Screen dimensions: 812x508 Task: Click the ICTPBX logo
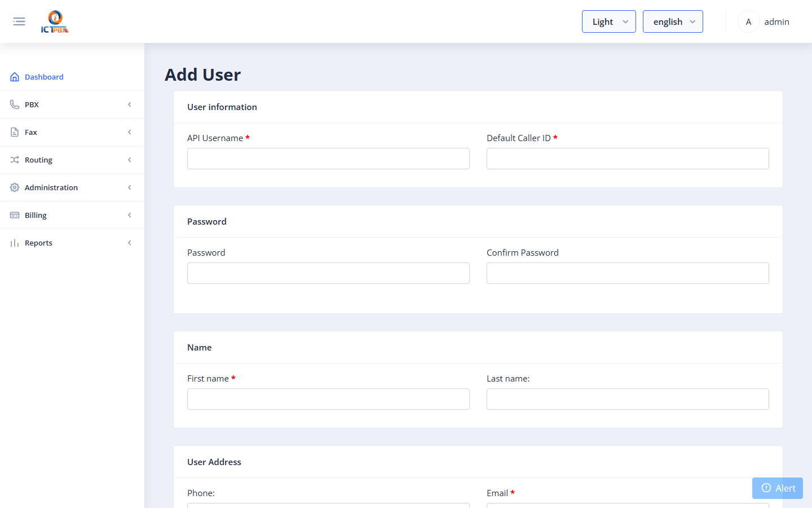pyautogui.click(x=55, y=21)
